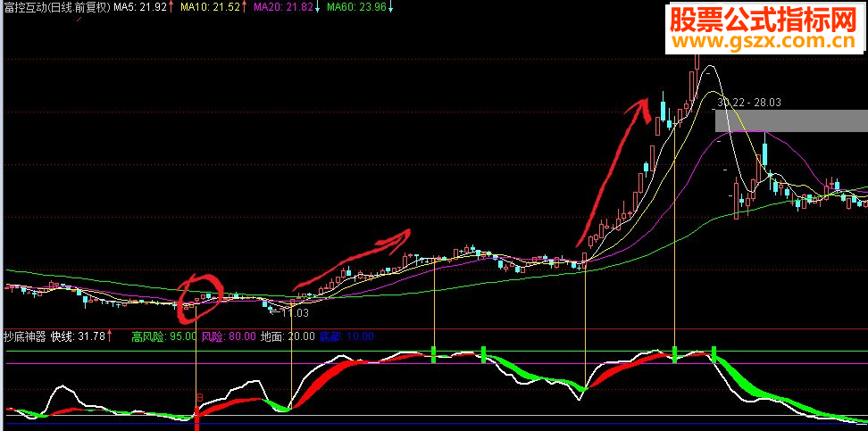Click the 30.22 - 28.03 price range label
868x431 pixels.
click(749, 103)
